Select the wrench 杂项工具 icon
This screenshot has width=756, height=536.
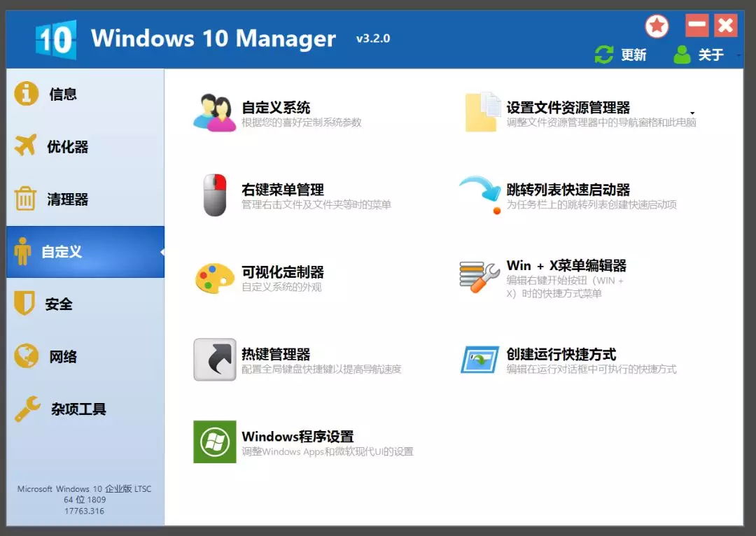tap(27, 409)
